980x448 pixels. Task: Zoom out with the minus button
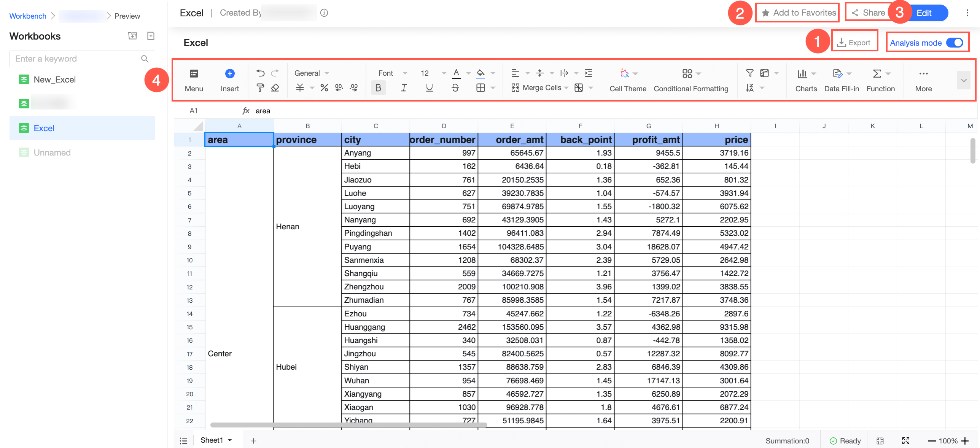click(932, 441)
